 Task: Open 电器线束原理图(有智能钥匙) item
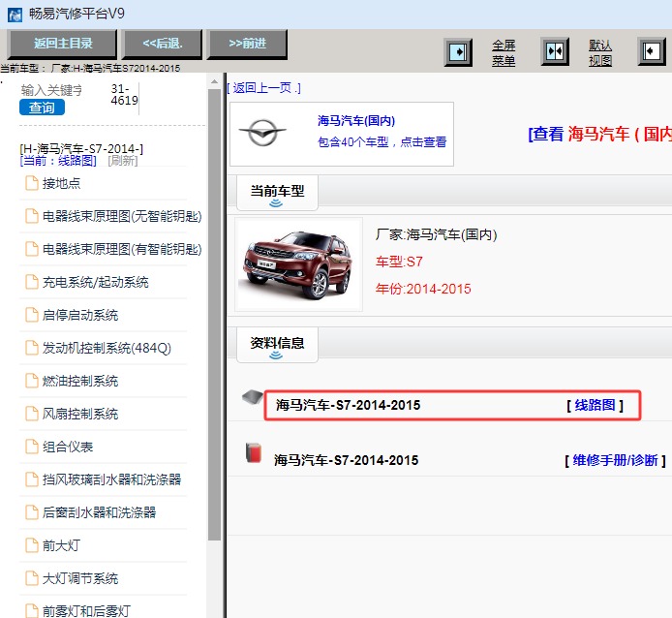(x=122, y=250)
